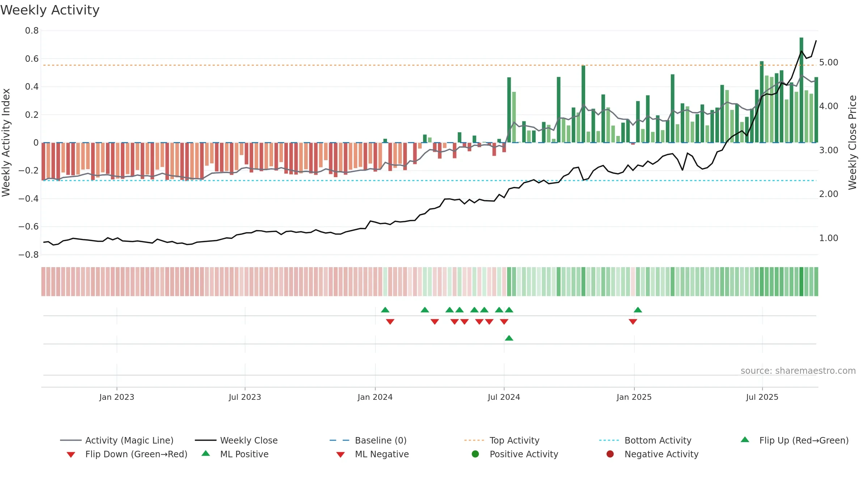Click the Positive Activity green circle icon
Viewport: 868px width, 488px height.
click(476, 454)
